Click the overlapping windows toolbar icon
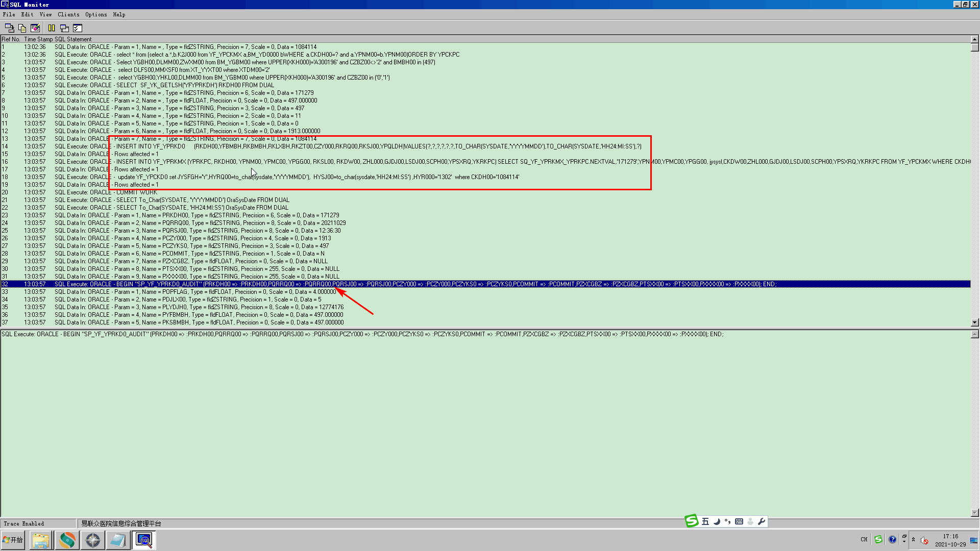Image resolution: width=980 pixels, height=551 pixels. [x=64, y=28]
